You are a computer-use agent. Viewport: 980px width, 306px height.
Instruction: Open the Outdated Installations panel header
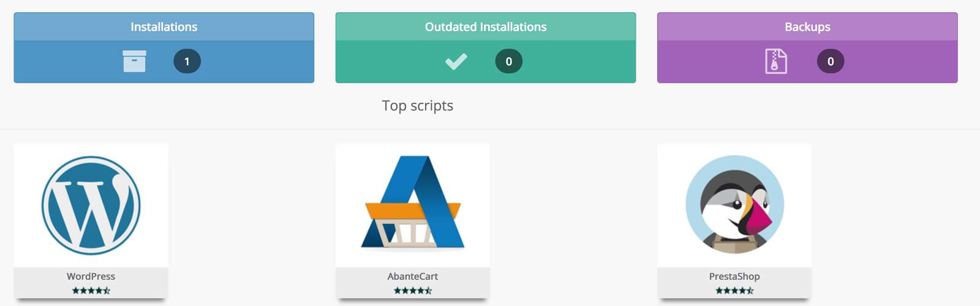pos(486,27)
